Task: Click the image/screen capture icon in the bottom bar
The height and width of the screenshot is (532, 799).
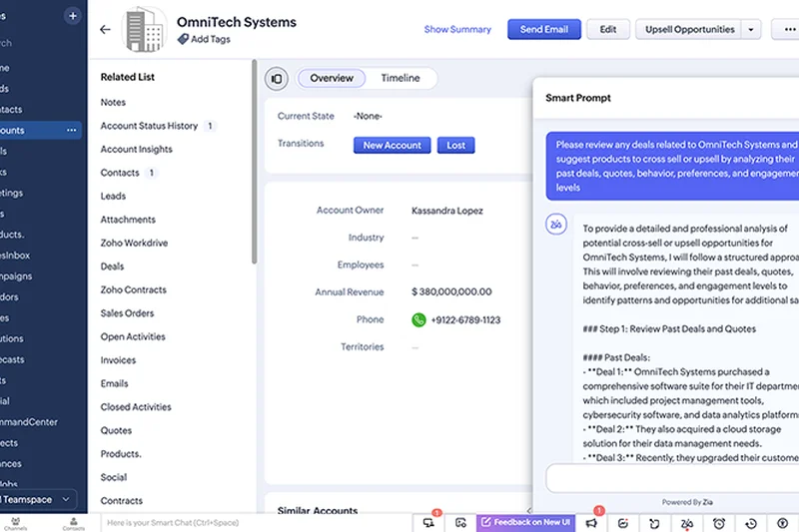Action: [x=460, y=523]
